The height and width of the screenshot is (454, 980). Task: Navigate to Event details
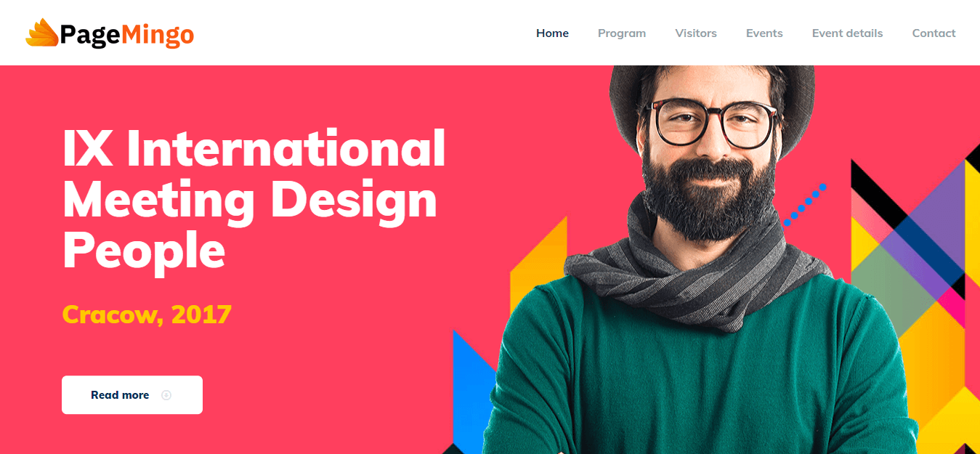[x=847, y=33]
